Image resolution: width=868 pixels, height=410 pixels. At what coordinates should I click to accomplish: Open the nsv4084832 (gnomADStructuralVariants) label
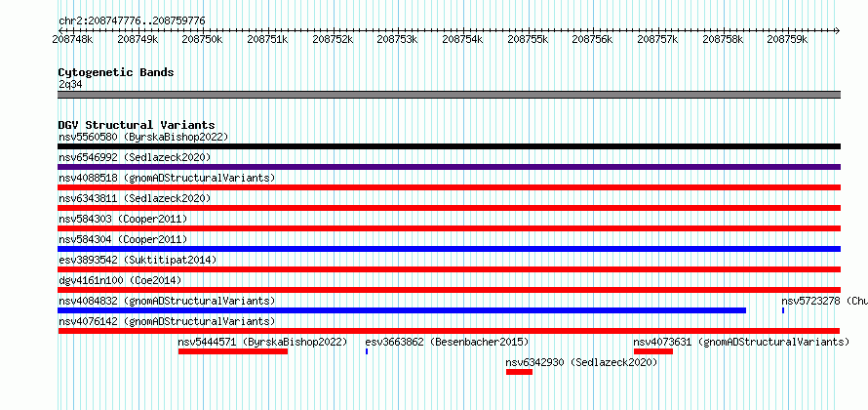pyautogui.click(x=167, y=301)
